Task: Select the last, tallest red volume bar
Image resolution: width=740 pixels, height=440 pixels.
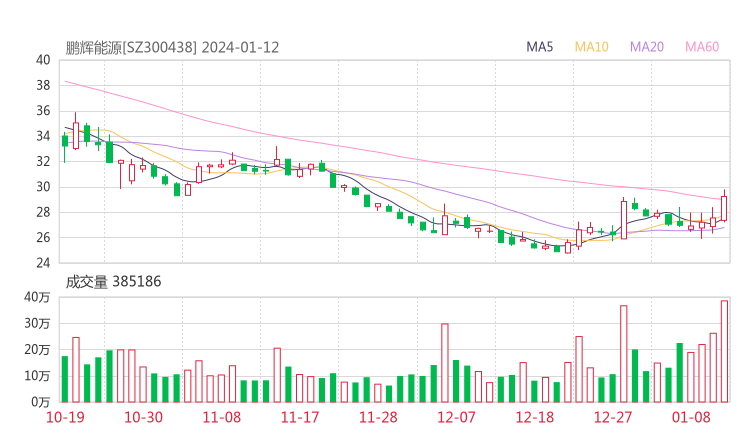Action: tap(724, 351)
